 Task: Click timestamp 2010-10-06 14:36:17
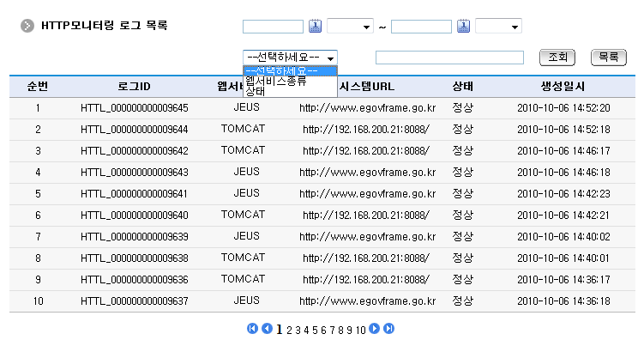point(563,280)
